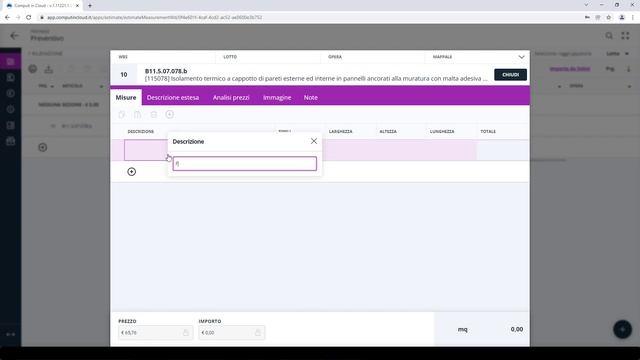Click the add circle icon in Misure toolbar
The height and width of the screenshot is (360, 640).
pyautogui.click(x=170, y=114)
